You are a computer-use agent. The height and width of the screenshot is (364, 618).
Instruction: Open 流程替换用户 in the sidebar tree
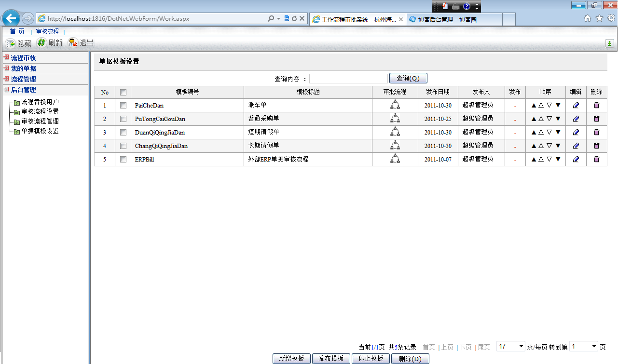tap(40, 102)
